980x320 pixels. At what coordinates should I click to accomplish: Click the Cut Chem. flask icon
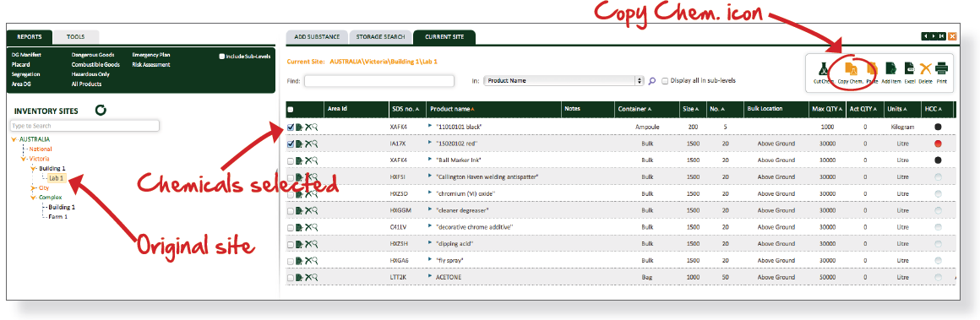824,68
